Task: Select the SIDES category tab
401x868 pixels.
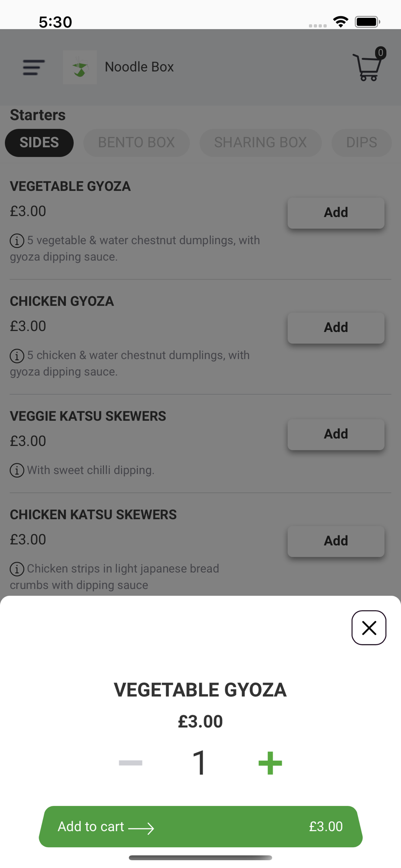Action: click(x=39, y=142)
